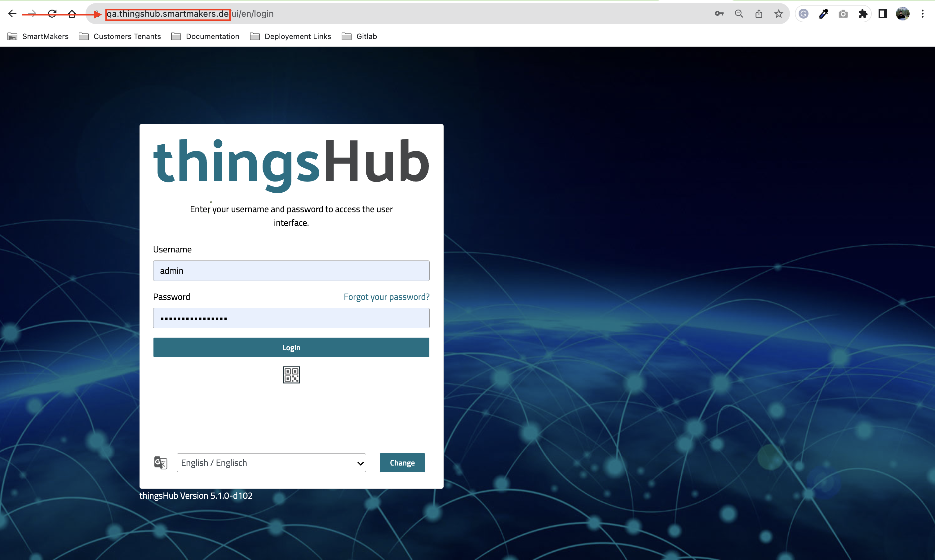Click the zoom magnifier icon
The image size is (935, 560).
pos(739,14)
